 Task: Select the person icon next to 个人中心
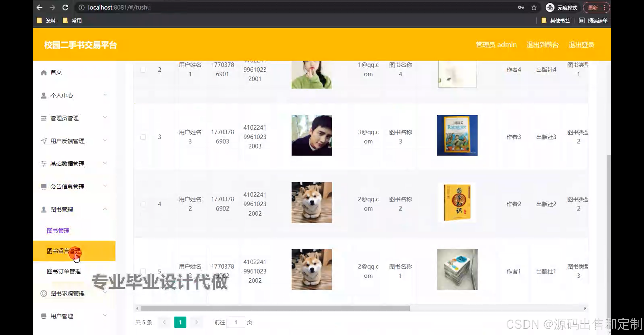tap(43, 95)
